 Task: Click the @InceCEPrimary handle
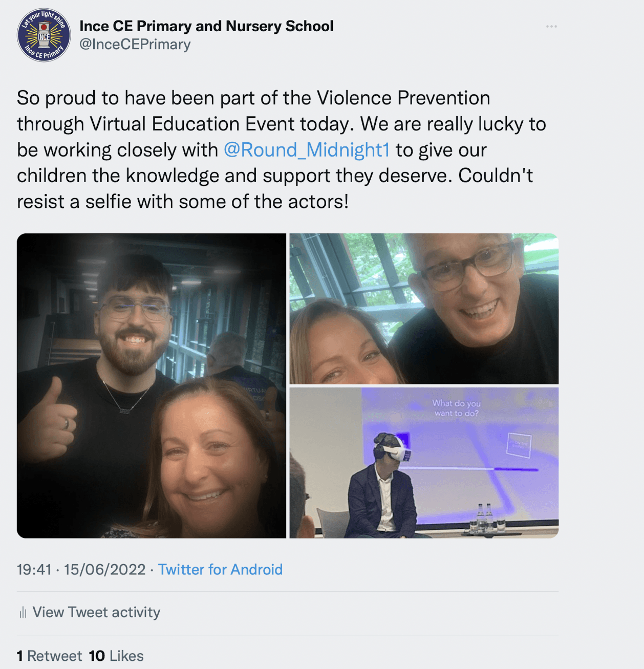pyautogui.click(x=135, y=45)
